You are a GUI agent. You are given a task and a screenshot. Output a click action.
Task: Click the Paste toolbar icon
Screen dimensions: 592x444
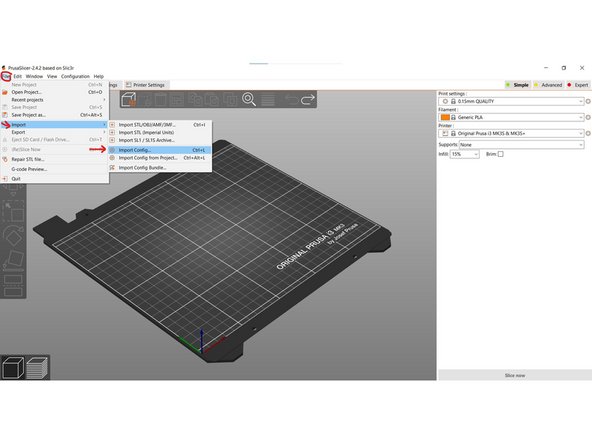coord(212,100)
